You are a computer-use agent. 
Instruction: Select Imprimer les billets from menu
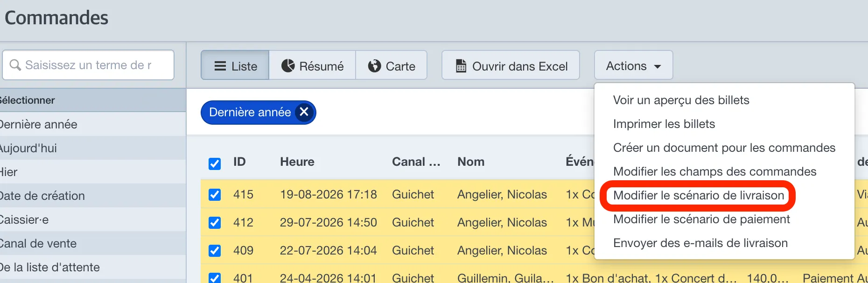664,124
